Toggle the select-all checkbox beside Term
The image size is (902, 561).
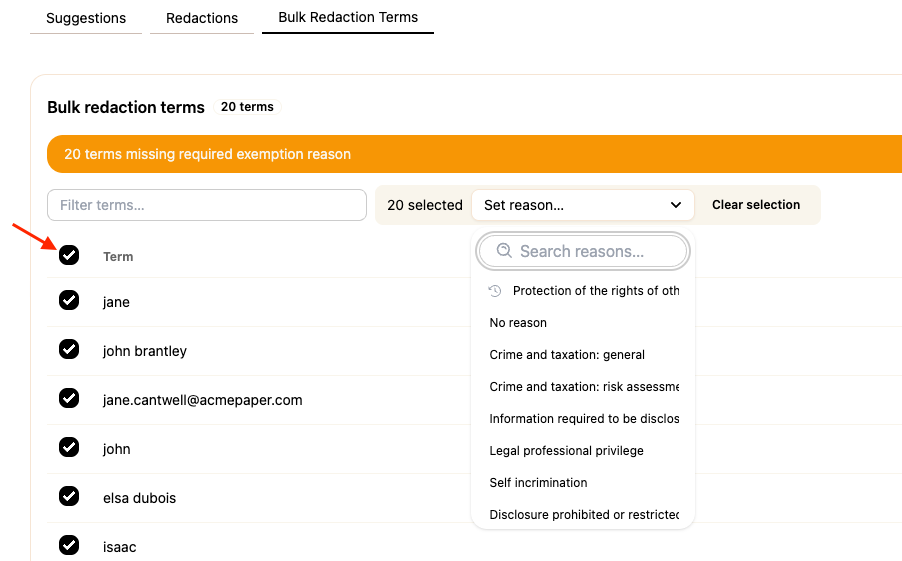[69, 255]
